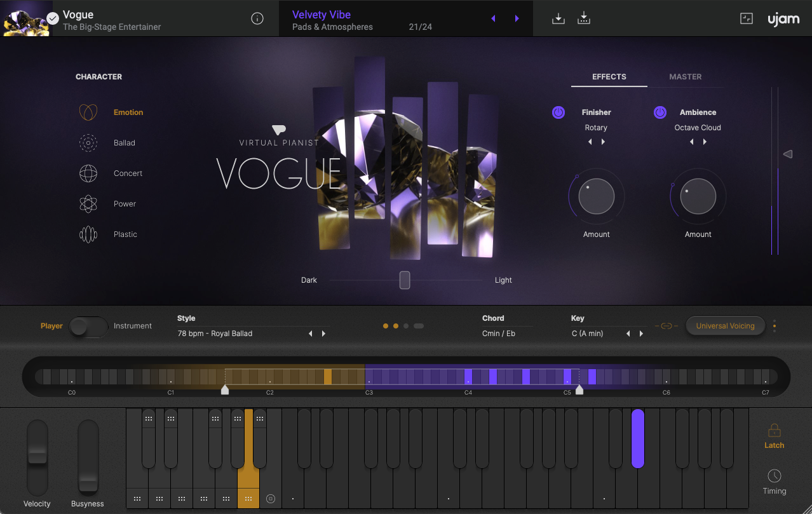This screenshot has width=812, height=514.
Task: Click the Busyness slider handle
Action: (x=88, y=484)
